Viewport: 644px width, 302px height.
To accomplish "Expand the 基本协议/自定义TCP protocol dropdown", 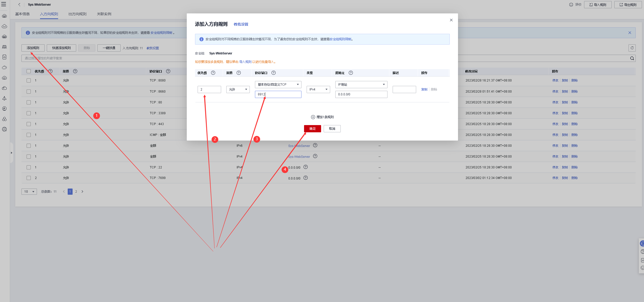I will [x=278, y=85].
